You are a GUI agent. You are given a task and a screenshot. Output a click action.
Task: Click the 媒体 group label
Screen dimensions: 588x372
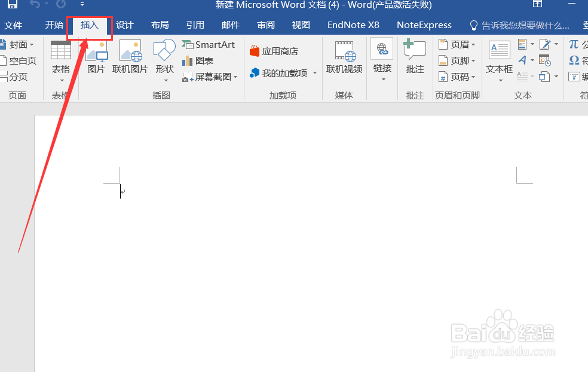(x=344, y=95)
